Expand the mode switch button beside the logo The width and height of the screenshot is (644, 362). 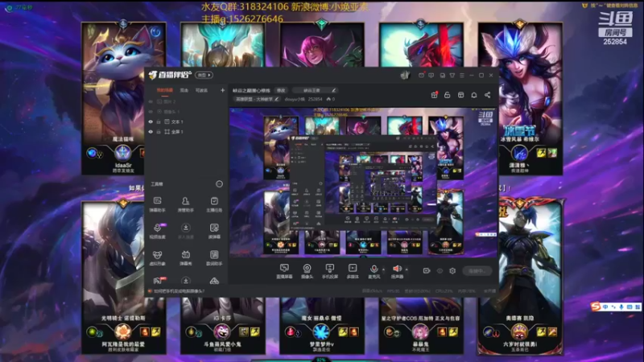pos(204,75)
